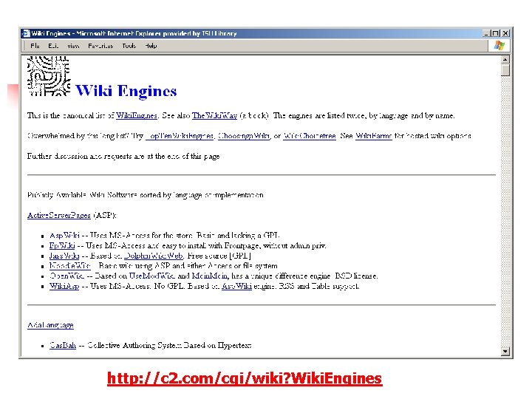Open the AspWiki list entry link
This screenshot has width=532, height=399.
coord(64,236)
